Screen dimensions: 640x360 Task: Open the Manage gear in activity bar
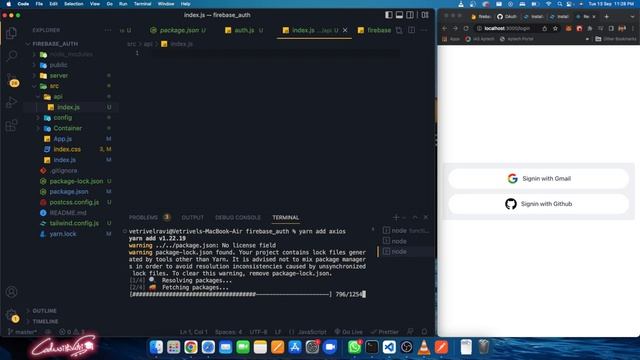(12, 316)
